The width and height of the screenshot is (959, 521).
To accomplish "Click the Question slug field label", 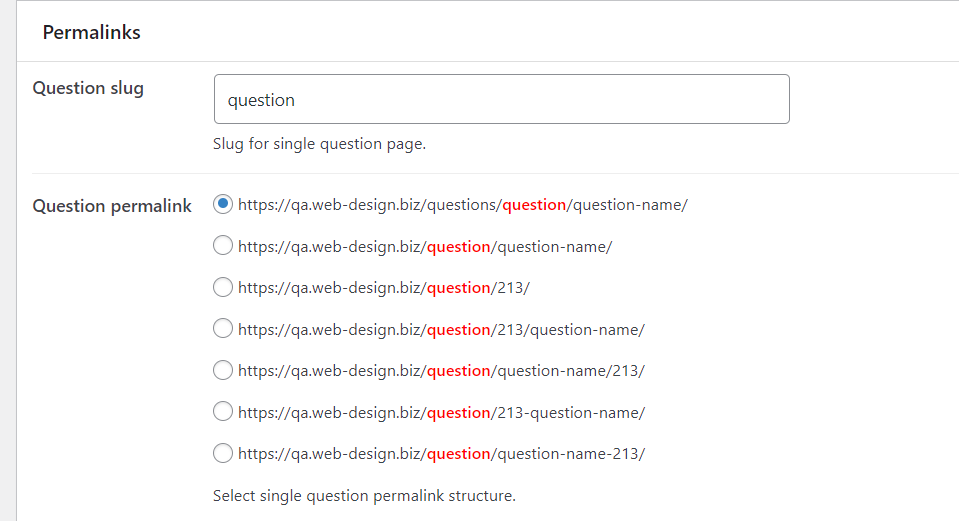I will pos(88,88).
